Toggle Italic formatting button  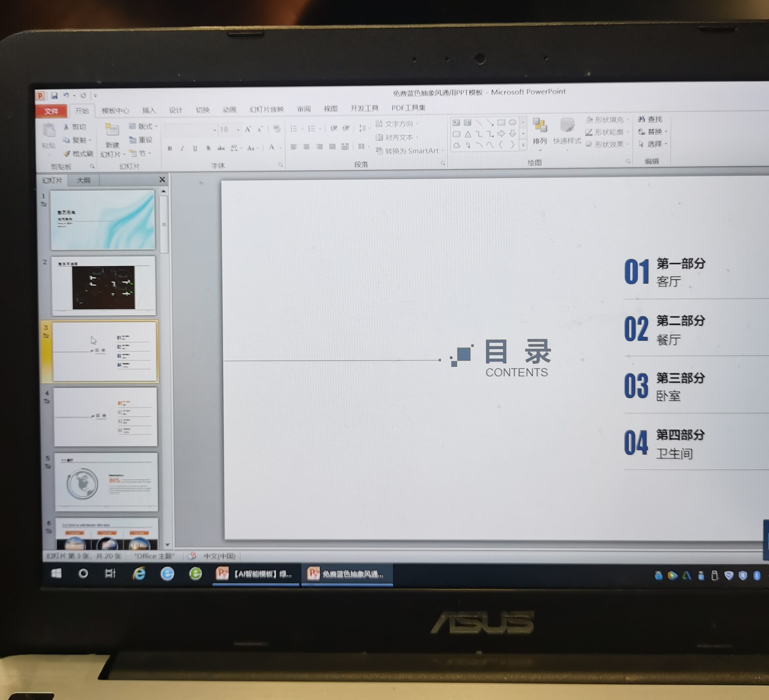[182, 148]
